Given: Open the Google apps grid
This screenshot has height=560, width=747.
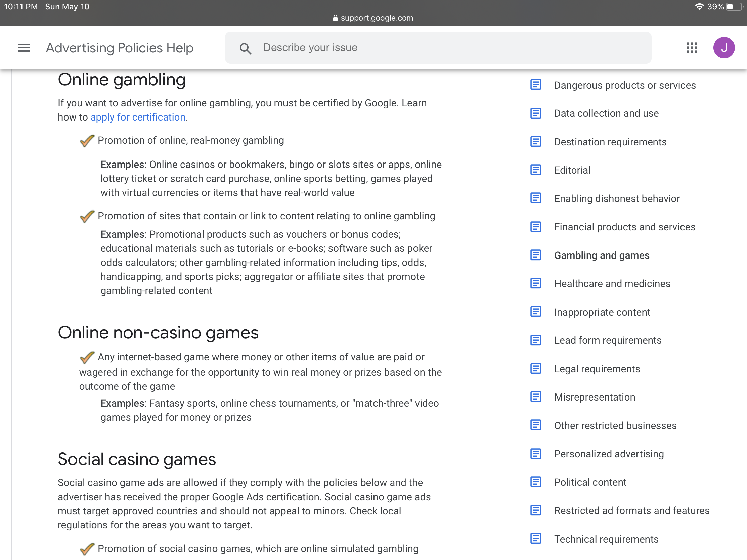Looking at the screenshot, I should (x=692, y=48).
